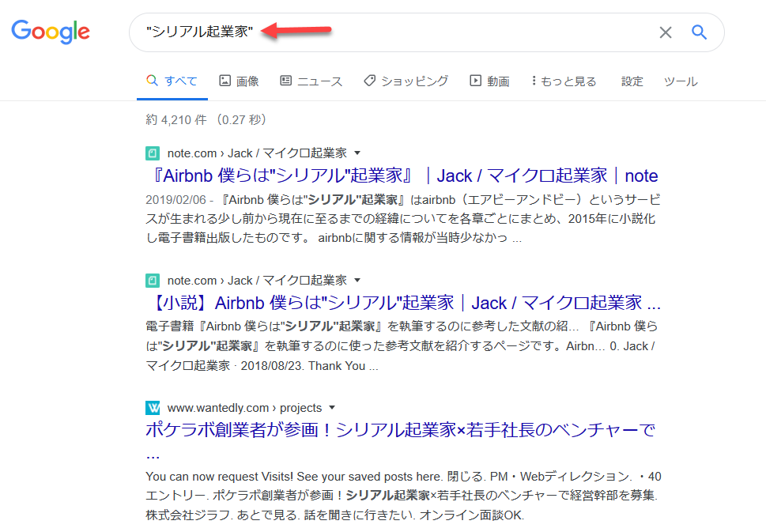Image resolution: width=766 pixels, height=532 pixels.
Task: Click the first note.com favicon
Action: [153, 153]
